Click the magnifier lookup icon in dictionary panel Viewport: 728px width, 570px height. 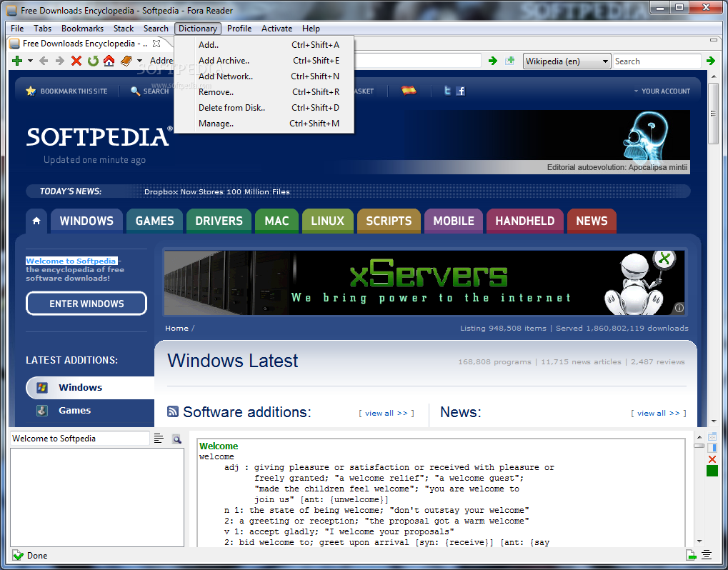coord(176,439)
